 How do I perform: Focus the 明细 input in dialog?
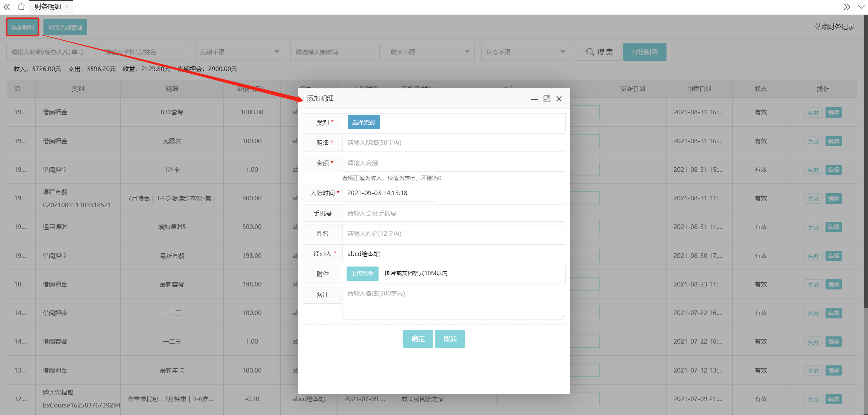[453, 142]
